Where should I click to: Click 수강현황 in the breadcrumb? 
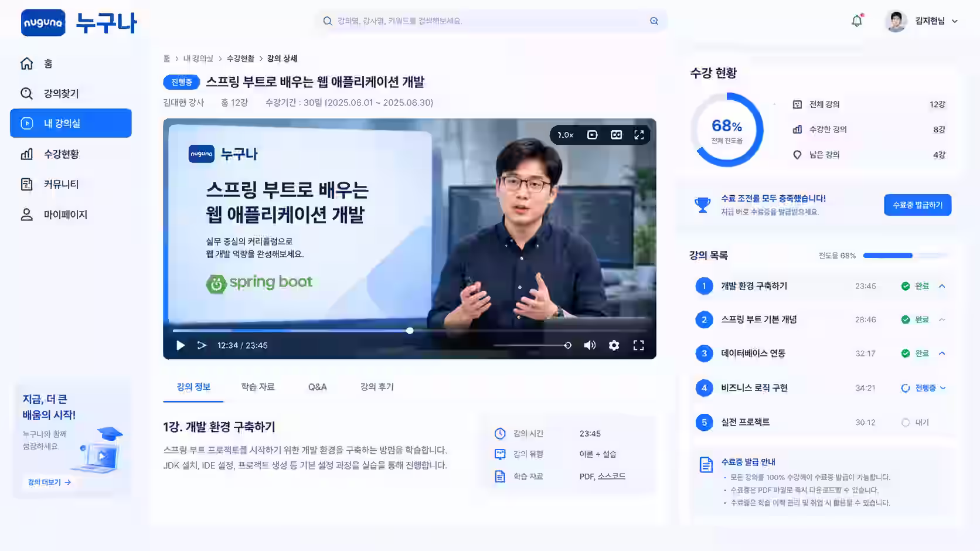click(x=240, y=59)
